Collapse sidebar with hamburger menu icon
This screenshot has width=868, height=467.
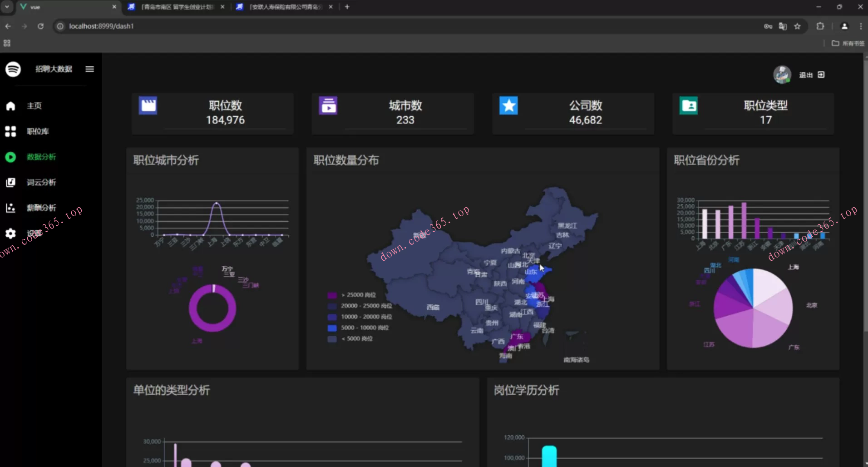click(x=89, y=69)
